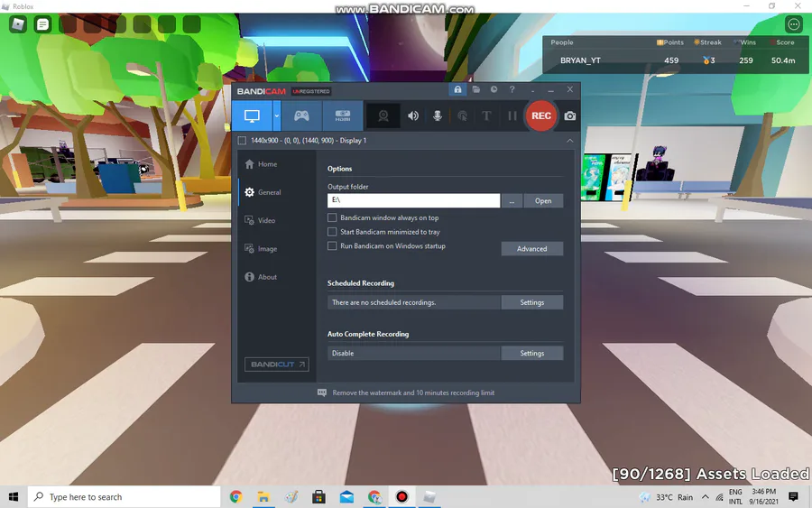Open Auto Complete Recording Settings
This screenshot has width=812, height=508.
click(x=531, y=353)
